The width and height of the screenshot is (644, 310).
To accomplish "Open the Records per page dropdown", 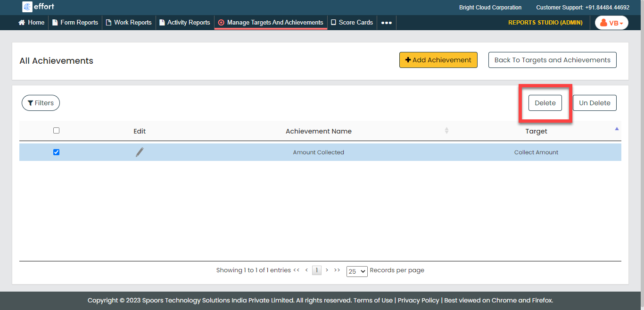I will click(x=356, y=271).
